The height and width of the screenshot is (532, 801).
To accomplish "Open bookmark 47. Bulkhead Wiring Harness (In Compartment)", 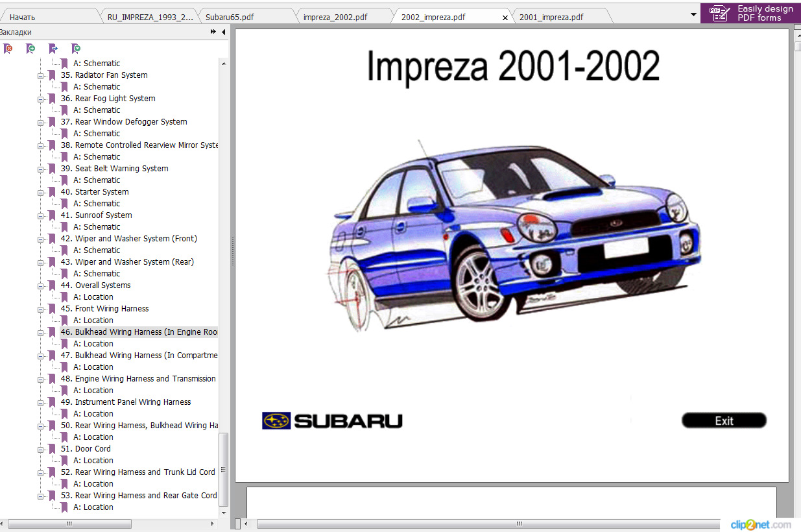I will click(139, 356).
